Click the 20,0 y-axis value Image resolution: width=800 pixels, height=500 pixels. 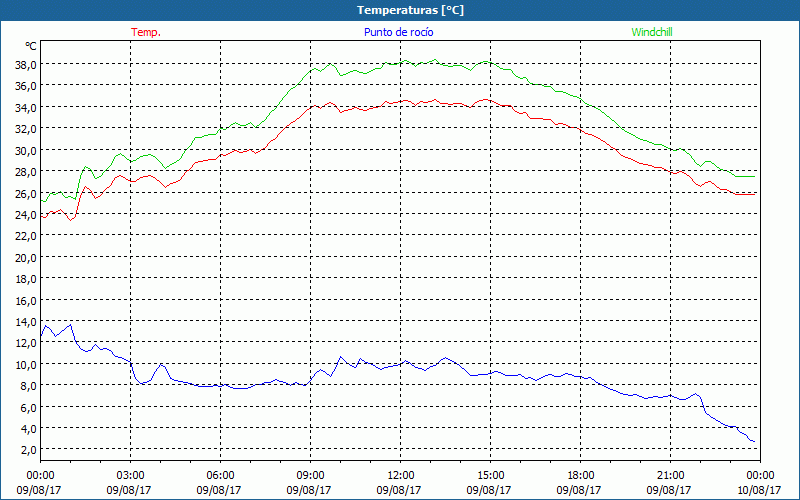pos(26,258)
